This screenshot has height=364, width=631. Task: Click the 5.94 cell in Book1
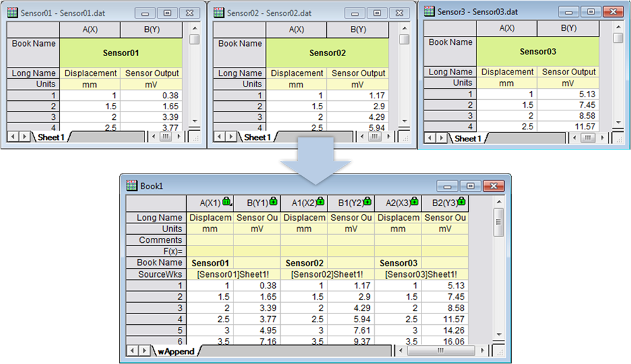(x=351, y=319)
